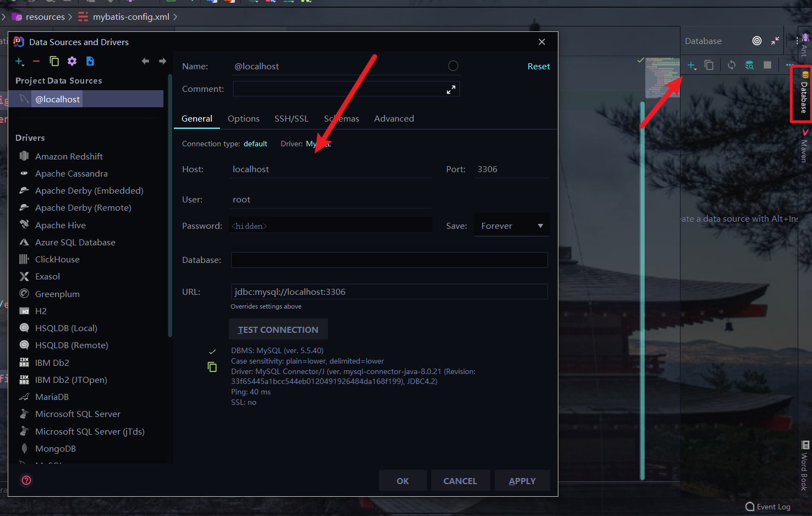The image size is (812, 516).
Task: Focus the Port field showing 3306
Action: [x=512, y=169]
